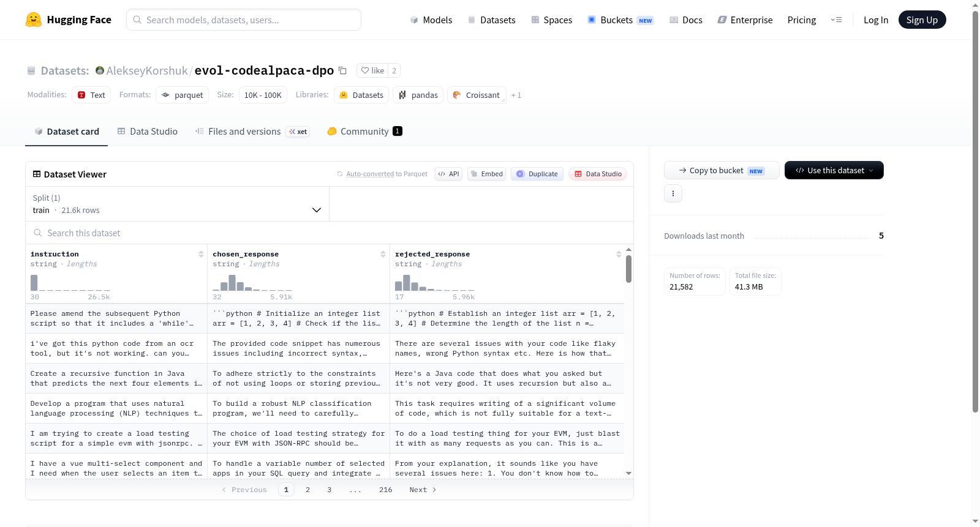Click the dataset viewer vertical scrollbar thumb
The width and height of the screenshot is (980, 527).
click(628, 269)
